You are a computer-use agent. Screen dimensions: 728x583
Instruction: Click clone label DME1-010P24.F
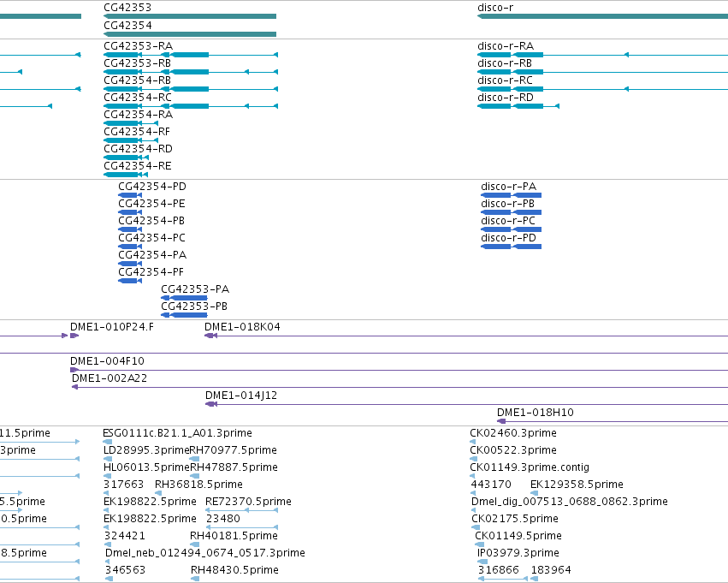pos(112,327)
